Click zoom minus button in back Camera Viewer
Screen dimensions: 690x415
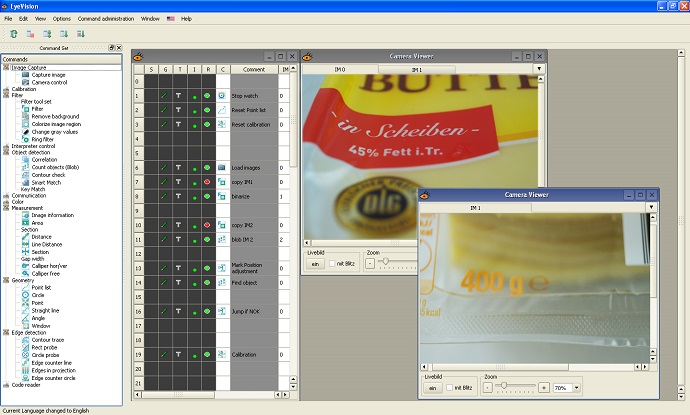click(x=370, y=264)
